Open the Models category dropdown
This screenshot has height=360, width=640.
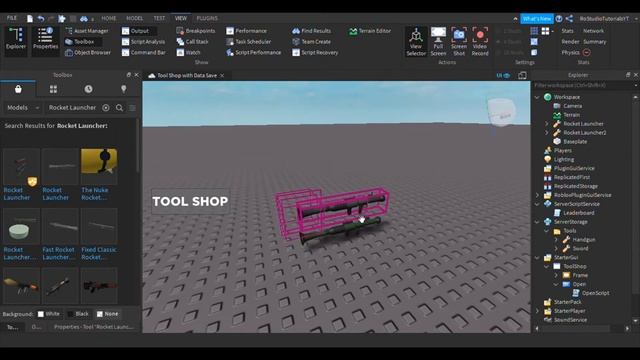coord(23,108)
